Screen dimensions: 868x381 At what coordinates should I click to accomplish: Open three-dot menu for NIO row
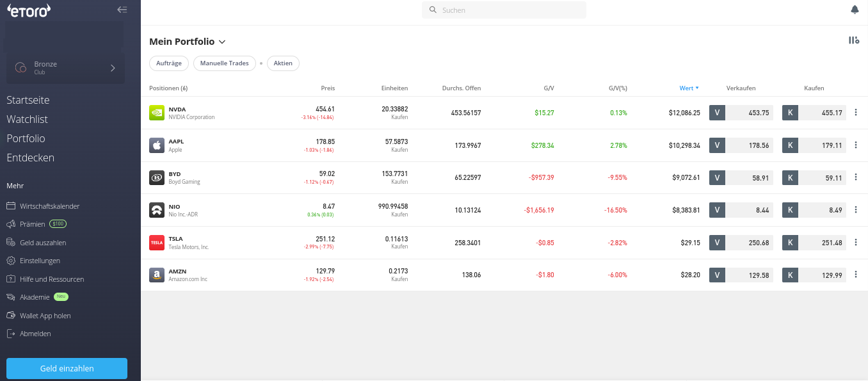tap(856, 209)
